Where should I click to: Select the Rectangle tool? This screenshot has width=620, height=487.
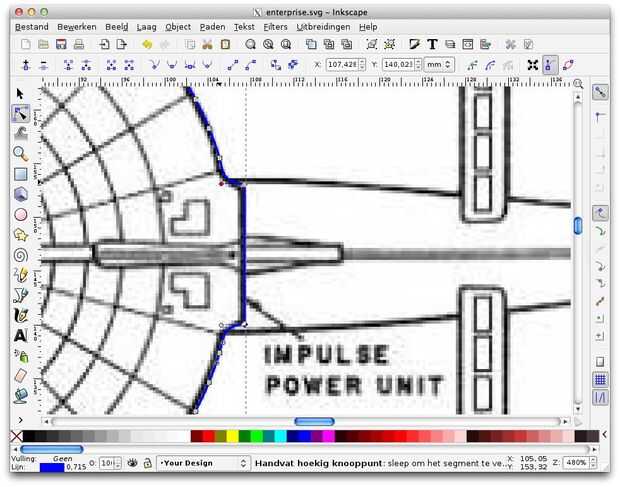pos(21,174)
